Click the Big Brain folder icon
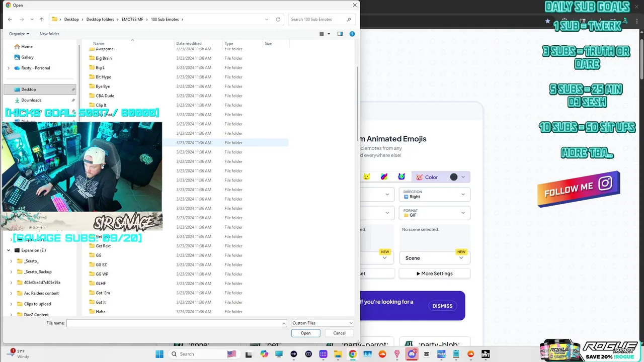644x362 pixels. (92, 58)
